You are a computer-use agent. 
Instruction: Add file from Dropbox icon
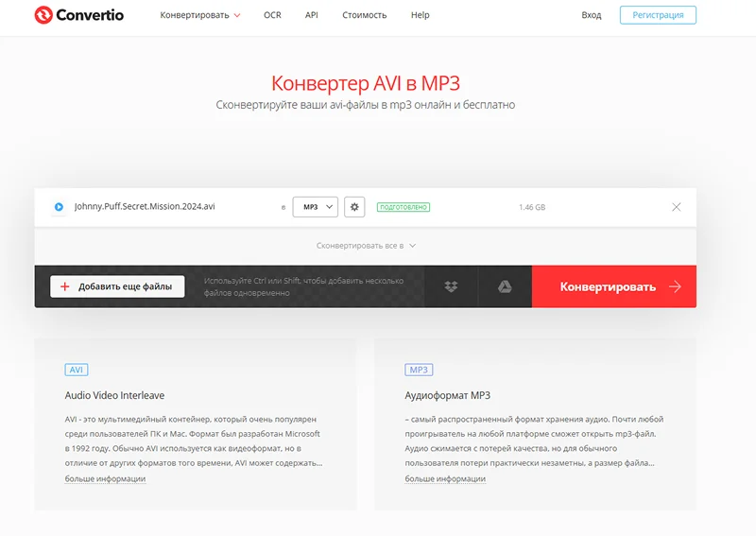tap(451, 286)
